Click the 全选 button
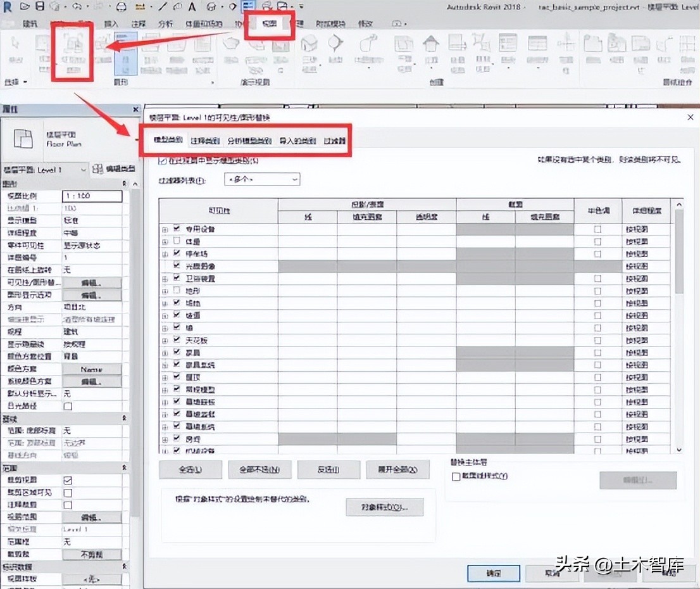 [x=190, y=470]
